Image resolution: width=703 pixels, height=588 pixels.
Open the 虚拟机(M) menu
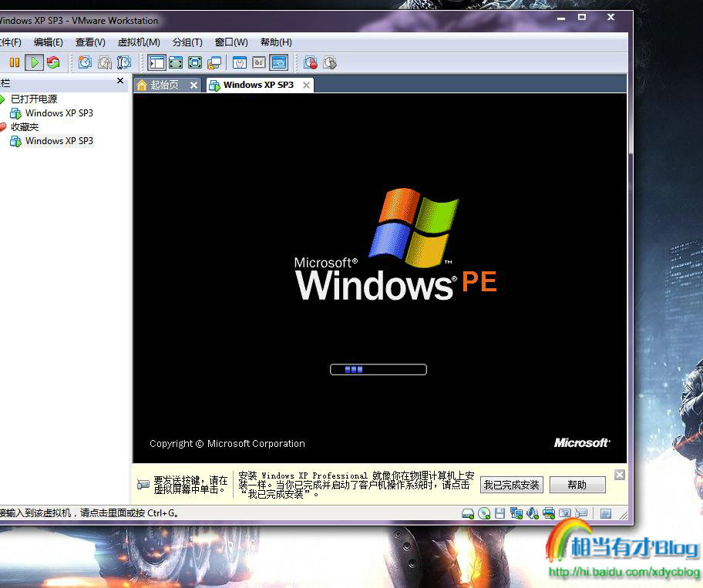tap(139, 42)
